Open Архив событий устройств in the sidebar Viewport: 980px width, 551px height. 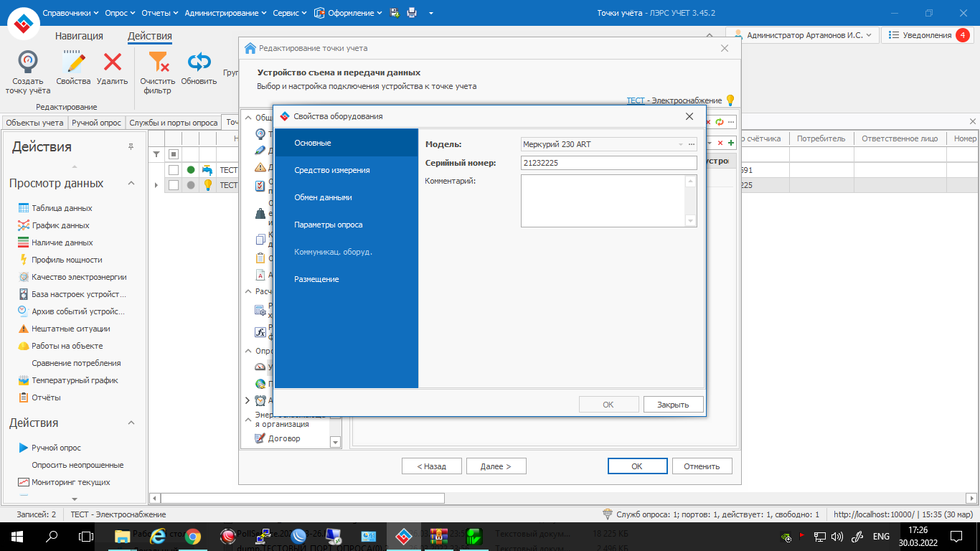pyautogui.click(x=77, y=311)
